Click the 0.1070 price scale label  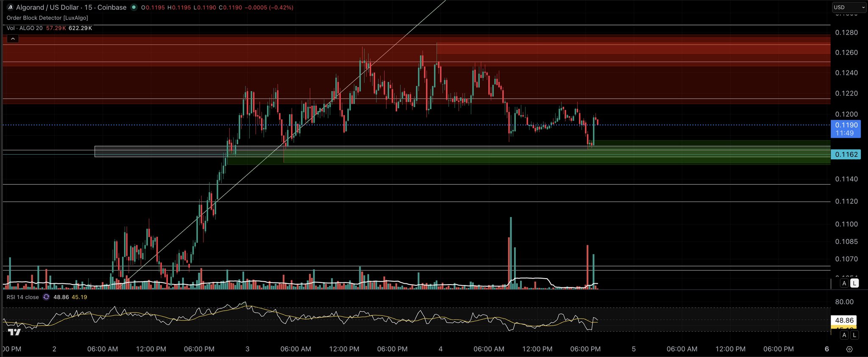click(x=846, y=259)
